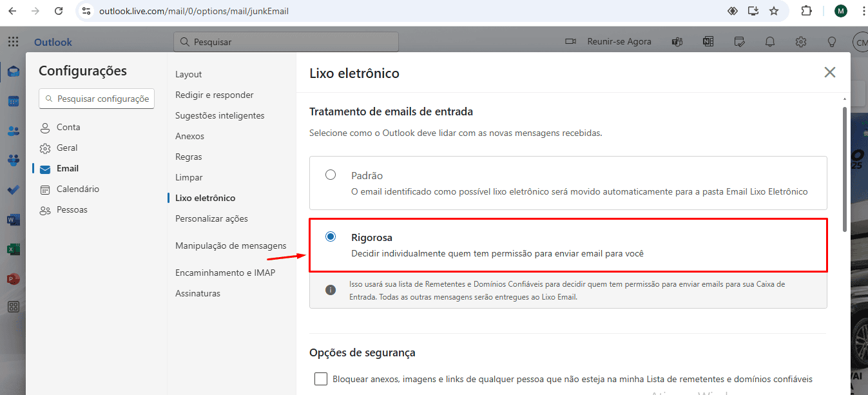Open To Do checkmark app
The width and height of the screenshot is (868, 395).
[14, 190]
